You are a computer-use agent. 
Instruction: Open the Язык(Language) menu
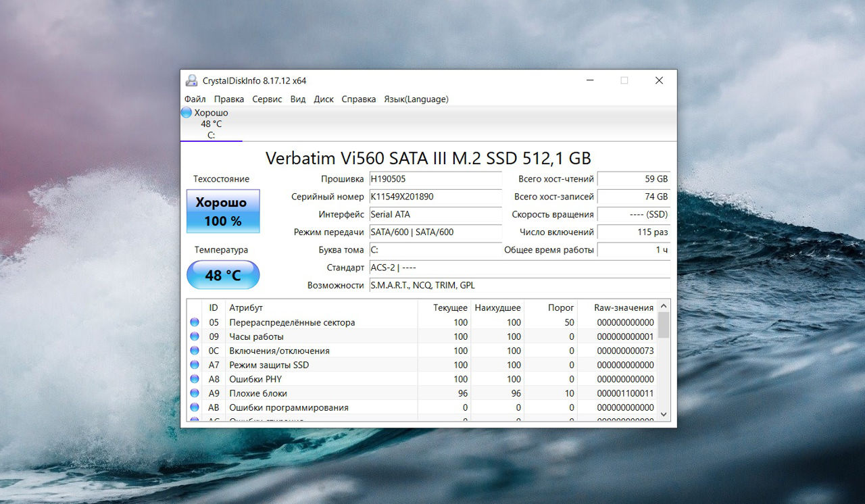click(416, 99)
